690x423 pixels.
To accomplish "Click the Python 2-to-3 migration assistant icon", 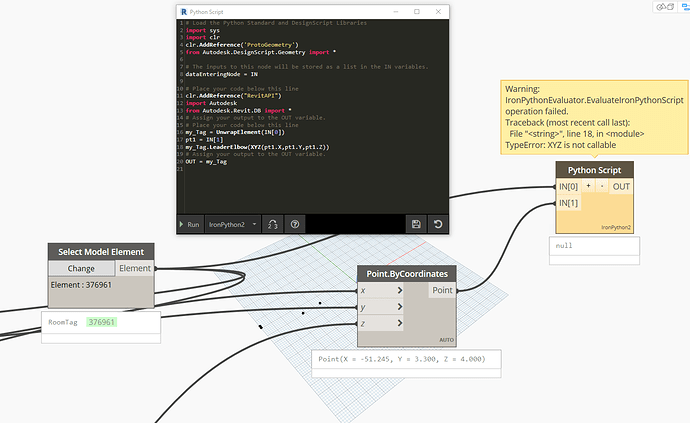I will coord(272,224).
